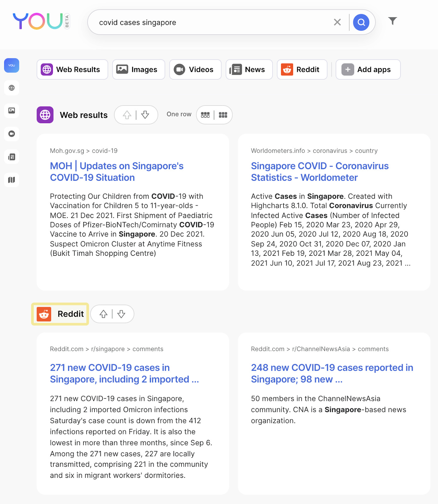
Task: Click the Add apps button
Action: [368, 70]
